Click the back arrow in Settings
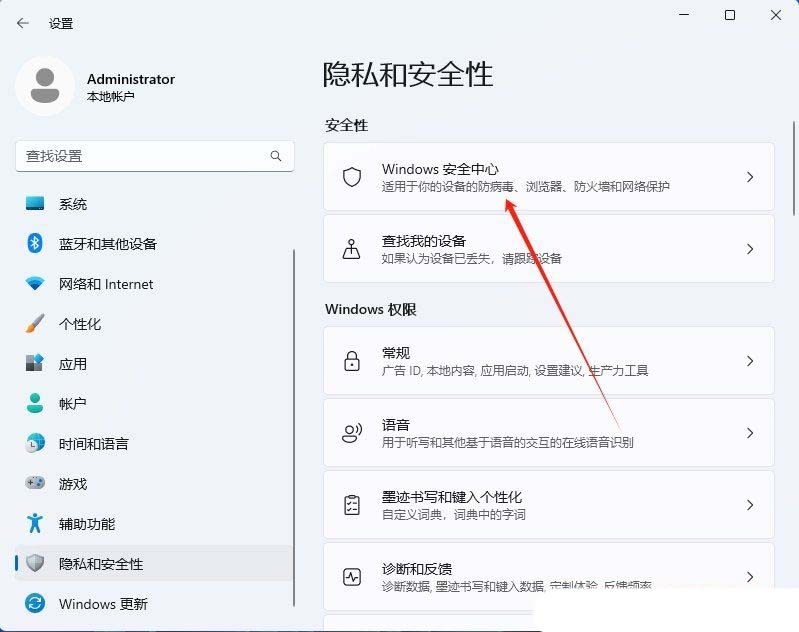Image resolution: width=799 pixels, height=632 pixels. pyautogui.click(x=22, y=23)
